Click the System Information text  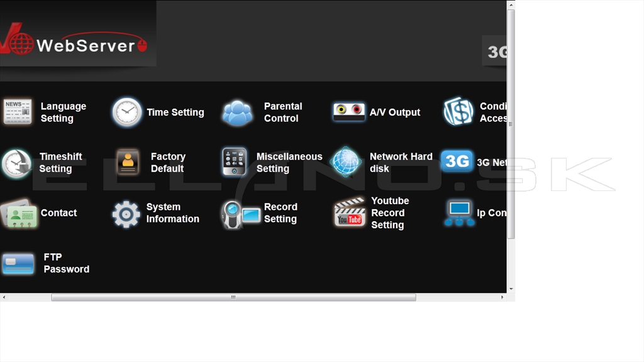point(172,213)
